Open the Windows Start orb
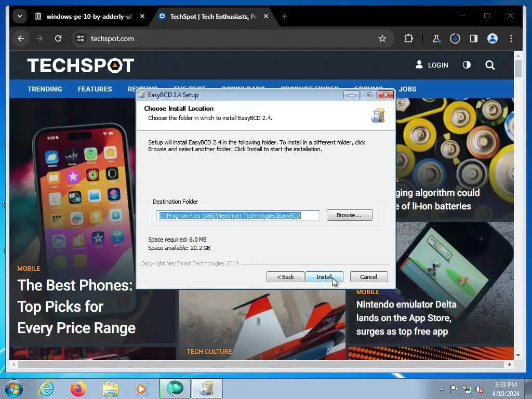 point(14,389)
